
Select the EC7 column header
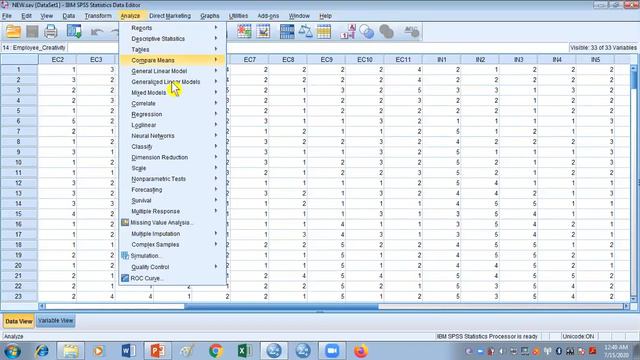click(x=250, y=60)
